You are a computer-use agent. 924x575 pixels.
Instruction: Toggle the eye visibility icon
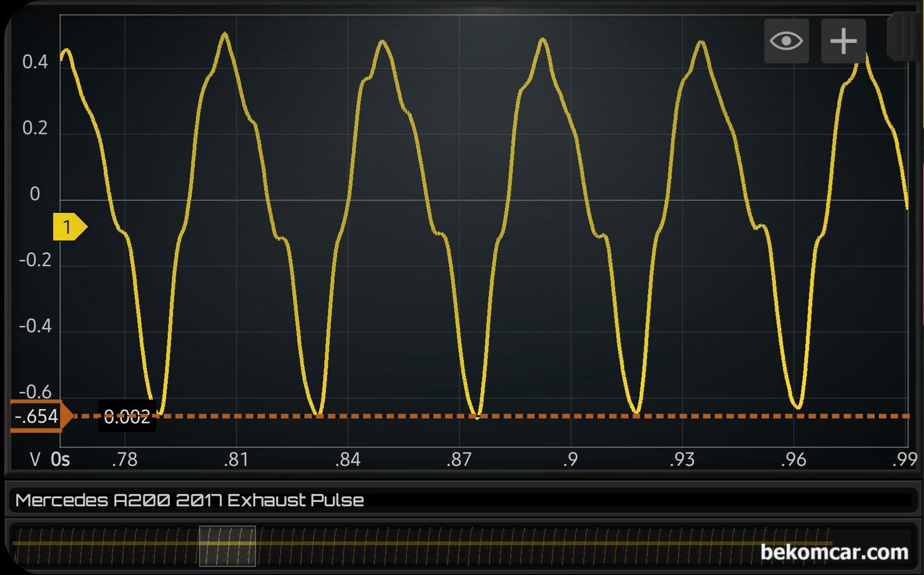point(786,41)
